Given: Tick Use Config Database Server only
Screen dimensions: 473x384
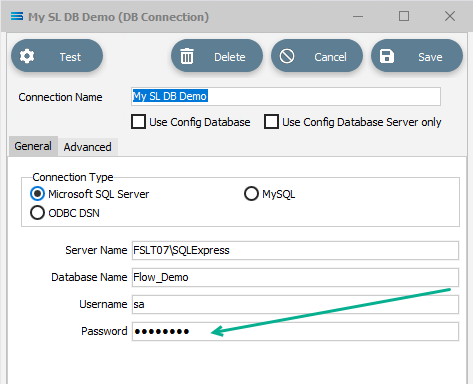Looking at the screenshot, I should 271,122.
